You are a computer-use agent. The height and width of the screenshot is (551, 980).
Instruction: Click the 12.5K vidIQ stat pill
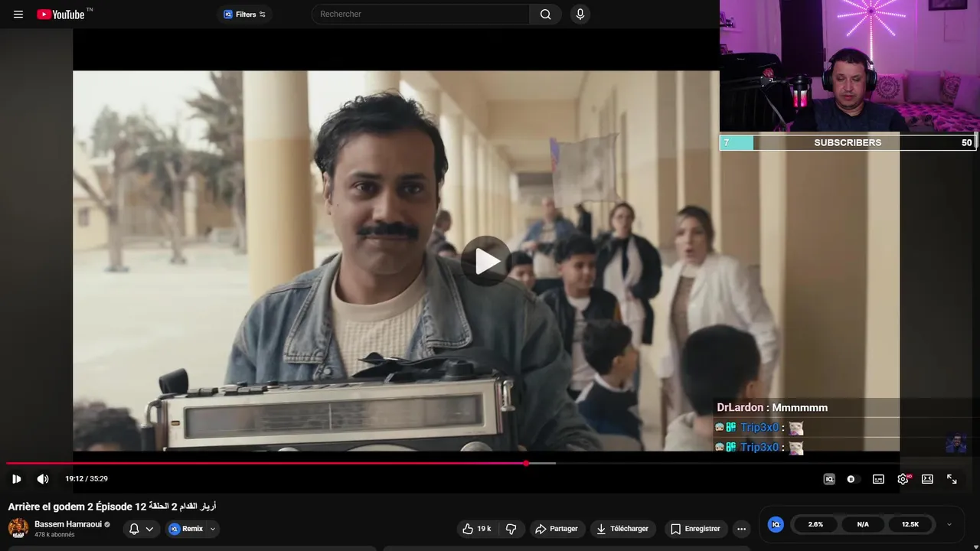(x=910, y=524)
